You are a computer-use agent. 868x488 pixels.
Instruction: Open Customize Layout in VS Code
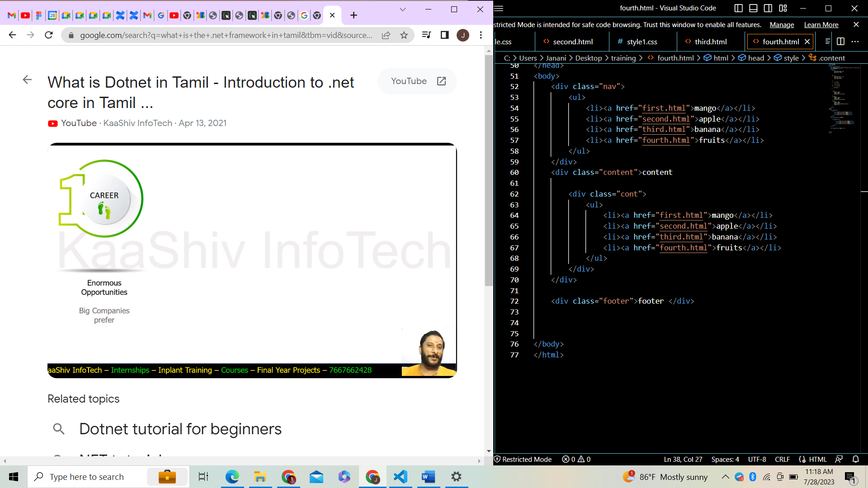(783, 8)
